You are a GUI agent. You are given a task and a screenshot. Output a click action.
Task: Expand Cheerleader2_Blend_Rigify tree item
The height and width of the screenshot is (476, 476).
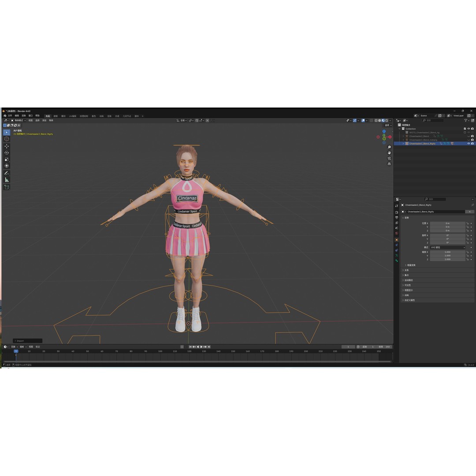tap(403, 144)
